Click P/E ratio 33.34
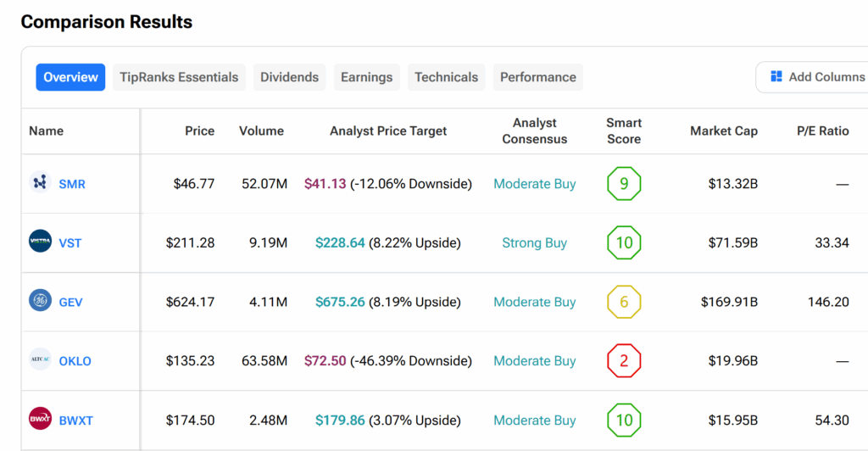The image size is (868, 451). [832, 243]
